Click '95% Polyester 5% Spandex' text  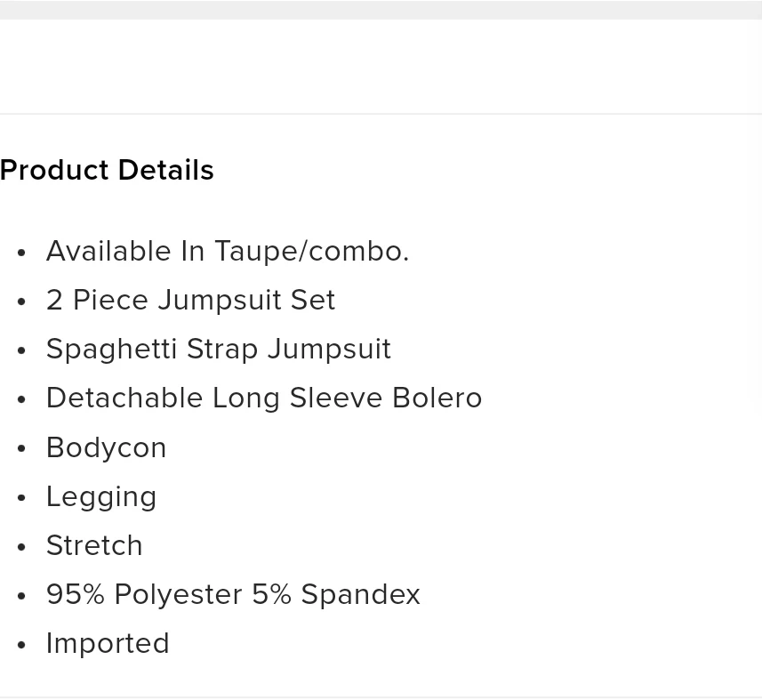(x=233, y=595)
